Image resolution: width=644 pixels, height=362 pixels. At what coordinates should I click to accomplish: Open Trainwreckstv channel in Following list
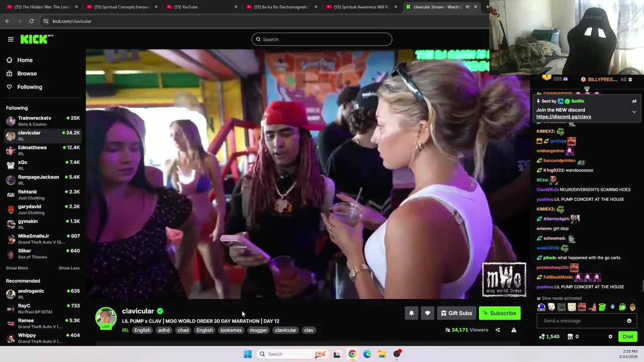click(43, 121)
